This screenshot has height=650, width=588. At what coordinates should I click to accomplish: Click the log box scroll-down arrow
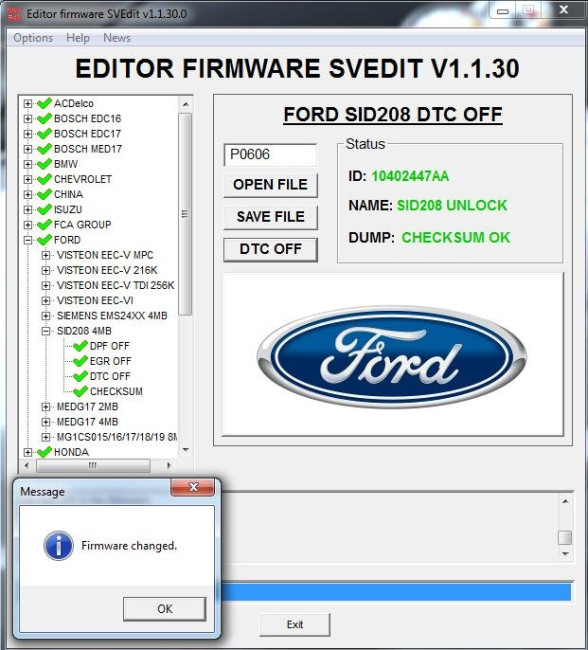point(565,554)
